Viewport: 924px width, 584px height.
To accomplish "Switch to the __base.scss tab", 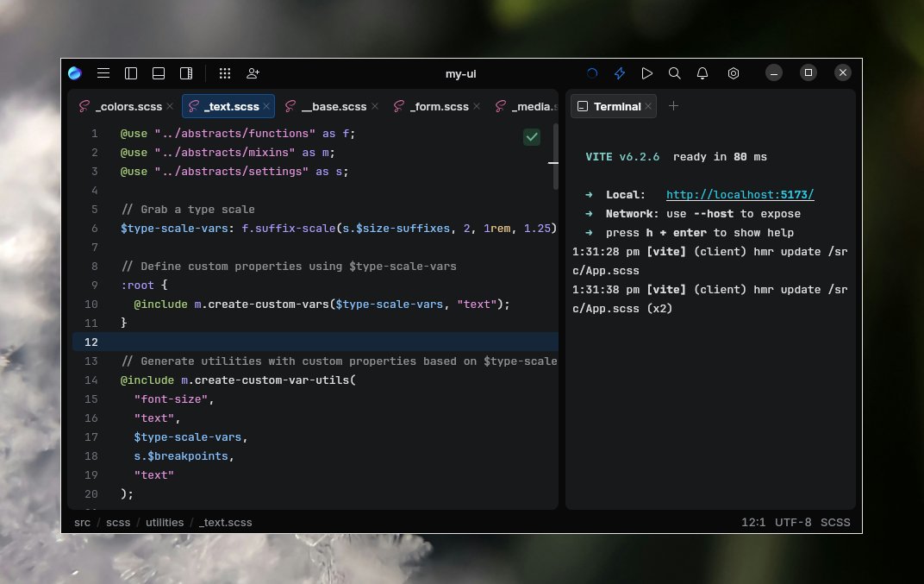I will click(331, 106).
